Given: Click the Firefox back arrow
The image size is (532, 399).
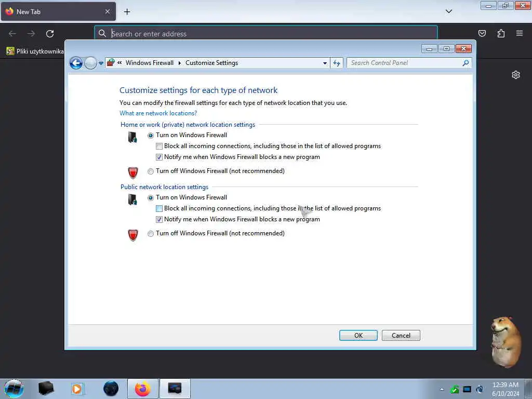Looking at the screenshot, I should [x=12, y=34].
